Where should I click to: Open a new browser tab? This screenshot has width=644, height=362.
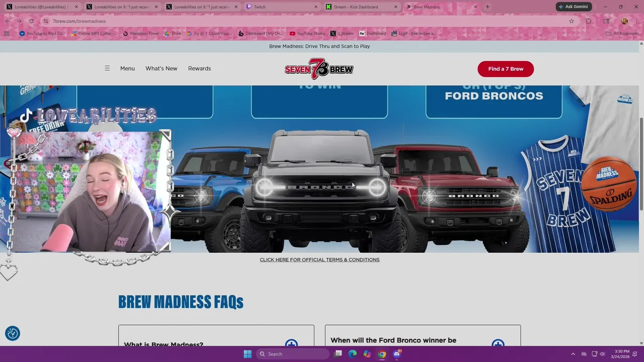(488, 7)
